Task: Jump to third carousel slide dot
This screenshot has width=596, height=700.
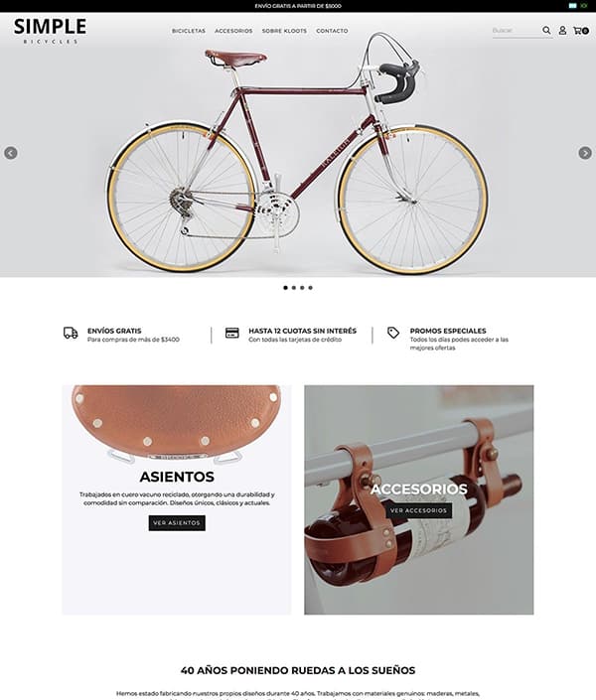Action: point(302,288)
